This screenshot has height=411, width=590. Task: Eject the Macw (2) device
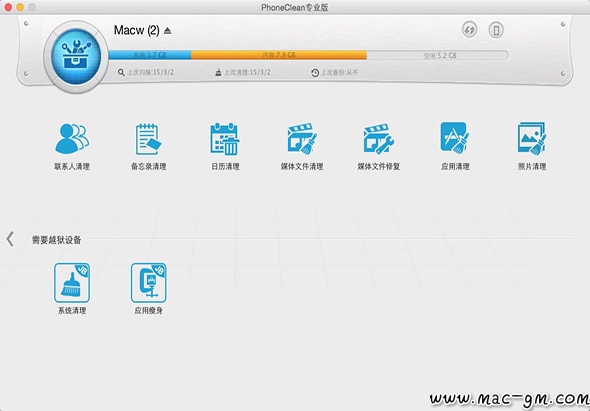click(x=168, y=30)
